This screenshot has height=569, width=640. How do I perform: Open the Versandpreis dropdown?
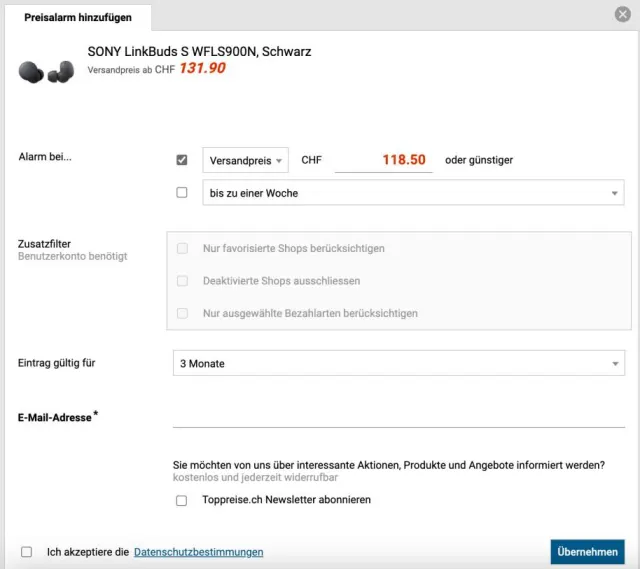(245, 160)
